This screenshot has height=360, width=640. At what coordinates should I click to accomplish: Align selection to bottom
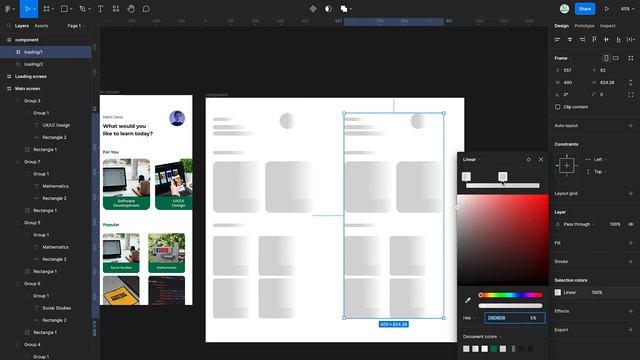point(619,40)
